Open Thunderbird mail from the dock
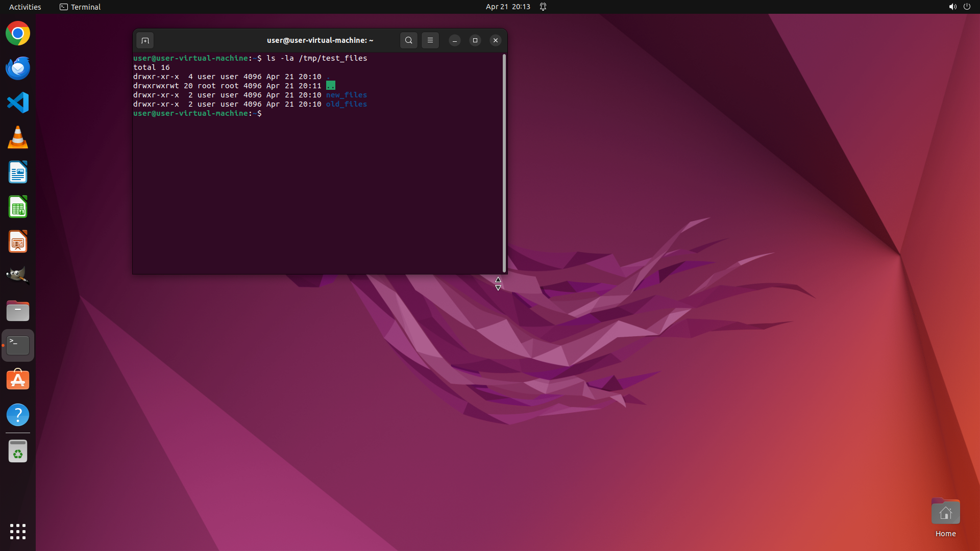980x551 pixels. coord(18,68)
